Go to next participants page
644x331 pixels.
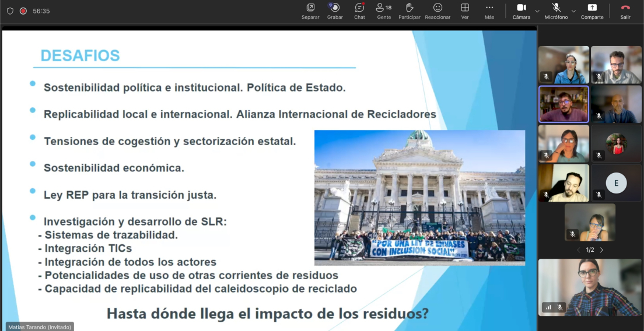click(x=601, y=250)
